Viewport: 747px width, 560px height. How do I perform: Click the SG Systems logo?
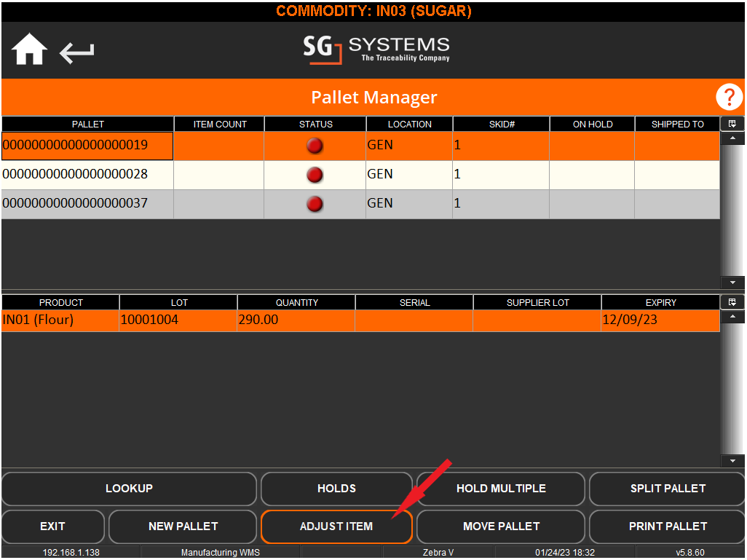[376, 50]
